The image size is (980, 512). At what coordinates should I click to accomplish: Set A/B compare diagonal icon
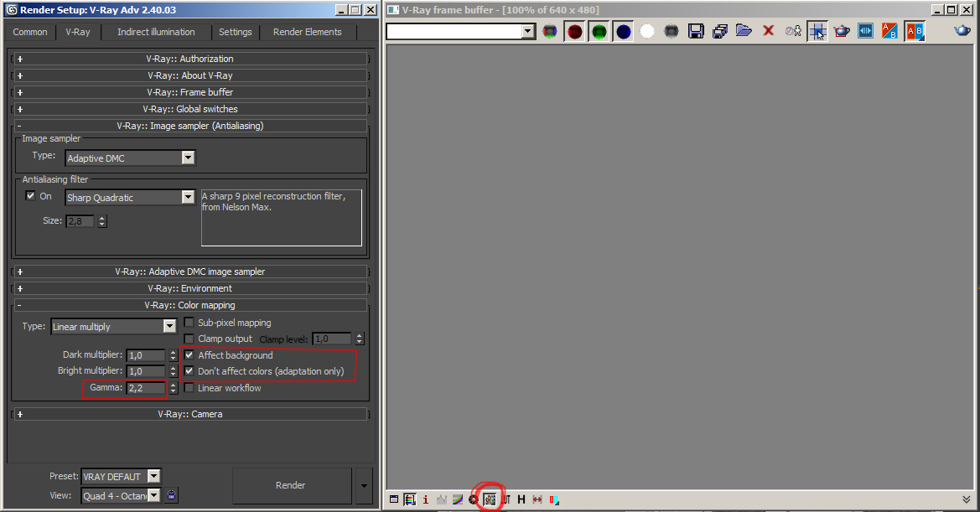coord(889,31)
